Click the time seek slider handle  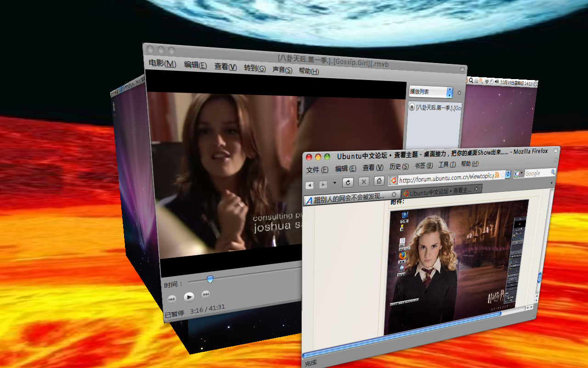[x=210, y=279]
